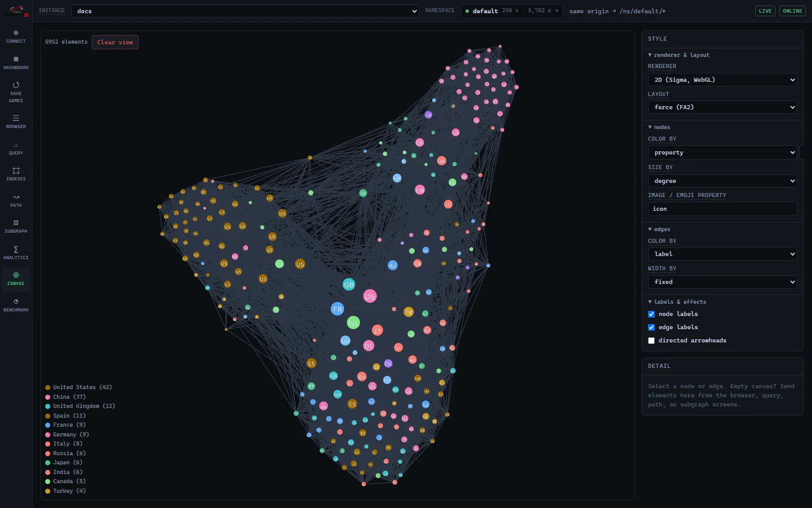Image resolution: width=812 pixels, height=508 pixels.
Task: Enable directed arrowheads checkbox
Action: point(651,340)
